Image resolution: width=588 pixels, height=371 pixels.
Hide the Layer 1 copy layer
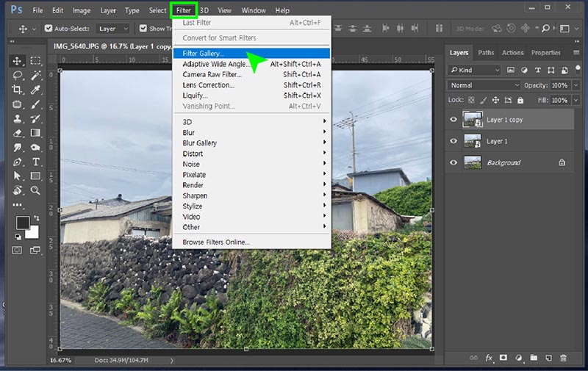coord(453,120)
